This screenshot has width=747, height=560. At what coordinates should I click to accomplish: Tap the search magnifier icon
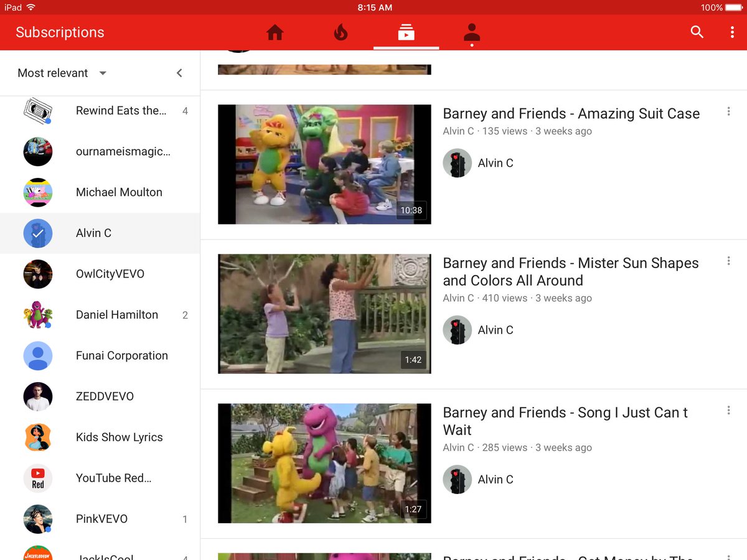[697, 32]
